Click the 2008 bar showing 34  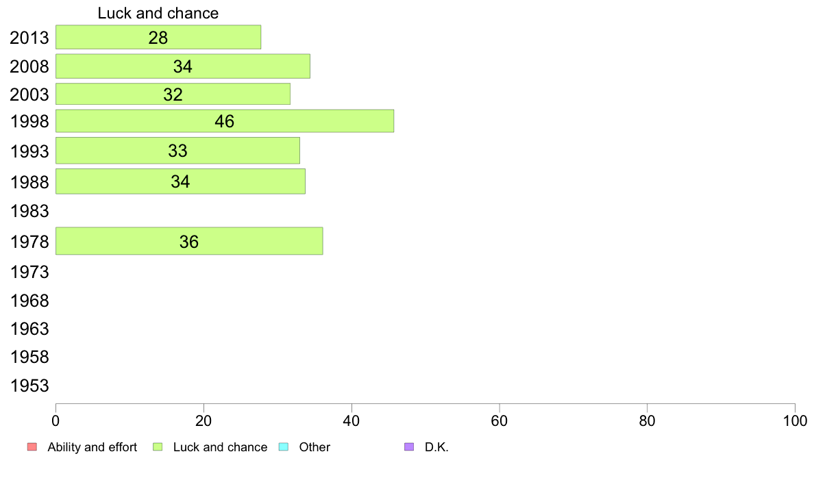(x=183, y=66)
